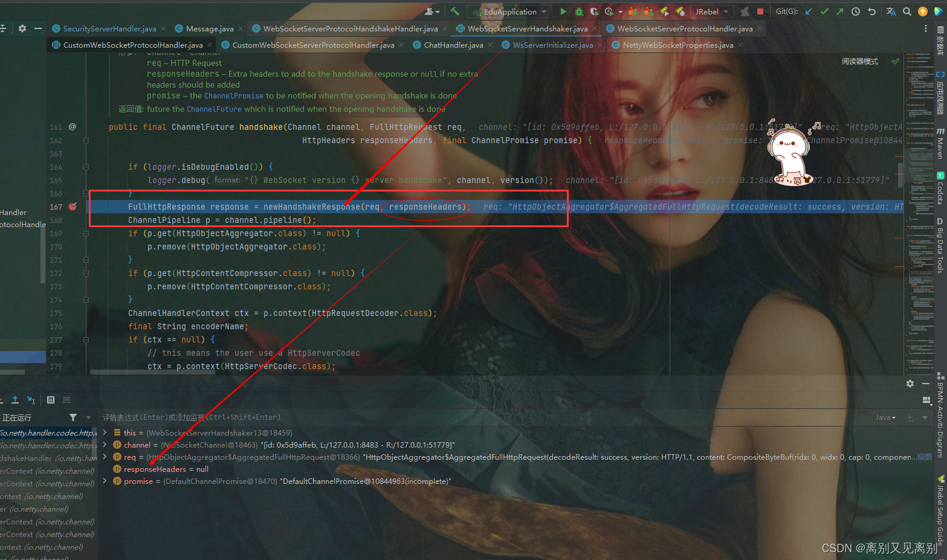The height and width of the screenshot is (560, 947).
Task: Open the JRebel configuration dropdown
Action: [711, 11]
